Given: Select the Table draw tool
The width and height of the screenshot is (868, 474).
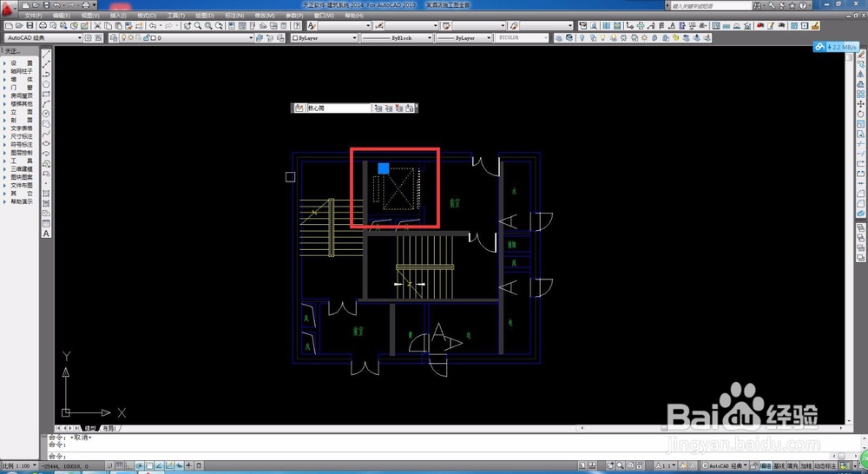Looking at the screenshot, I should [x=47, y=224].
